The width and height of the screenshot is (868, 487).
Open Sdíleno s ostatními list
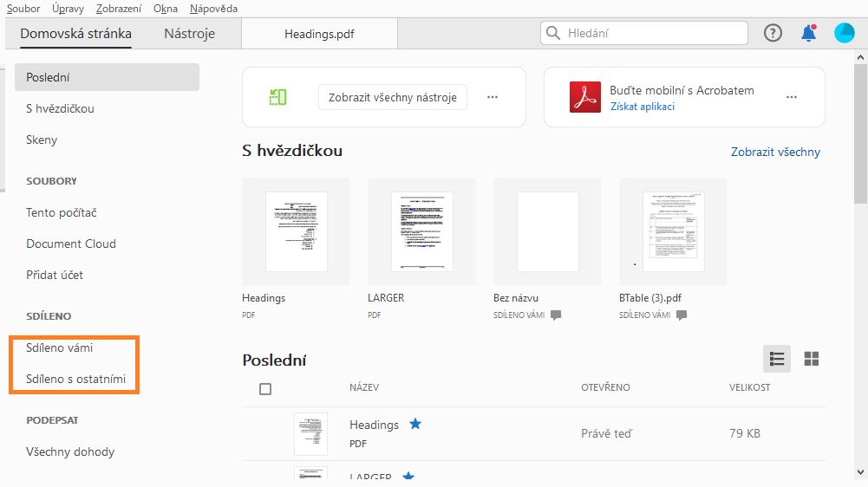click(x=75, y=379)
